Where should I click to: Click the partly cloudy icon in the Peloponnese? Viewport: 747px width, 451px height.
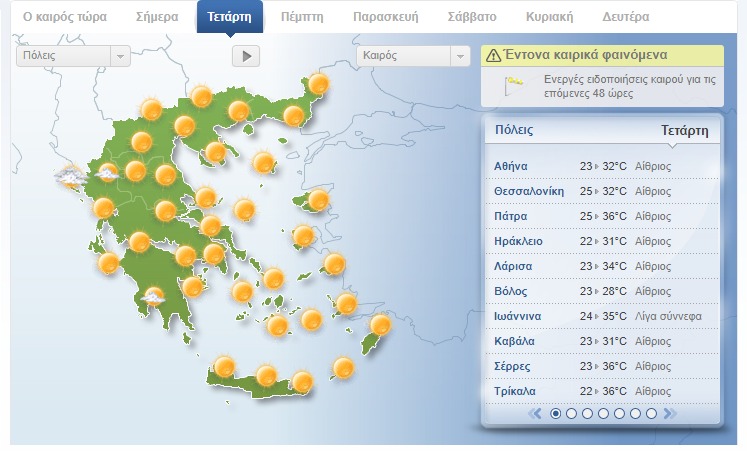tap(153, 297)
